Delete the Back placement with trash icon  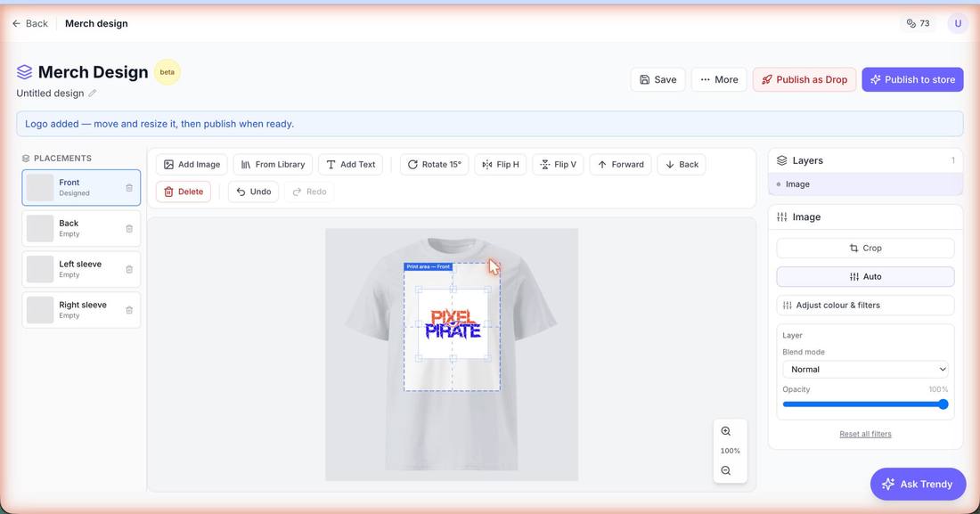tap(129, 228)
